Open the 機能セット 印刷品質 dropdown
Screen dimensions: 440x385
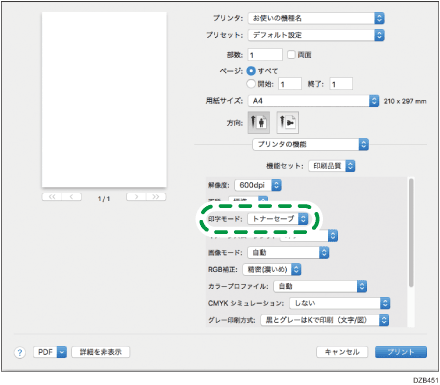[332, 166]
